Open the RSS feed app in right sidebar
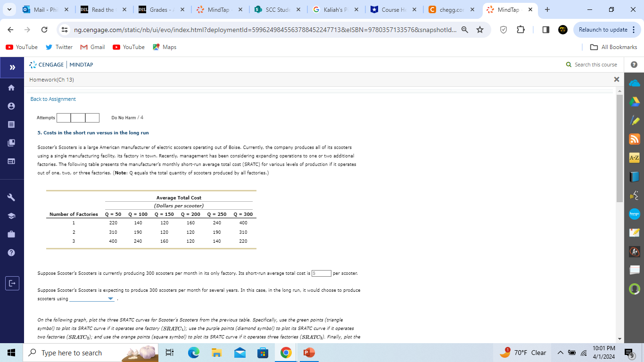The width and height of the screenshot is (644, 362). click(x=634, y=139)
